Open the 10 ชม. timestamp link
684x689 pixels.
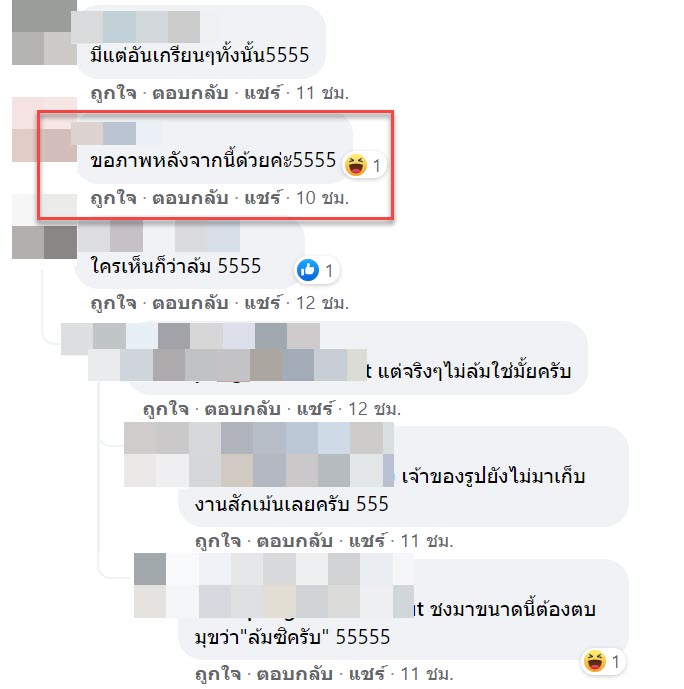322,198
